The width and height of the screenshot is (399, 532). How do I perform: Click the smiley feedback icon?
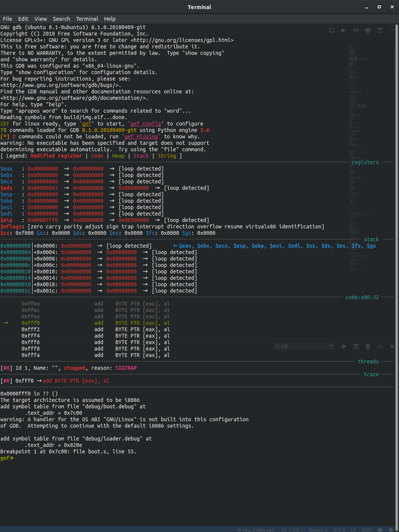380,530
